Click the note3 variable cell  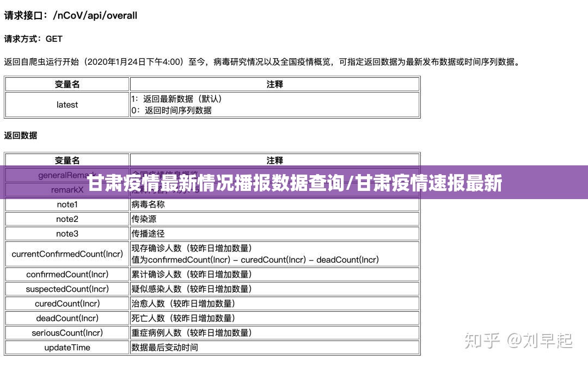point(67,234)
